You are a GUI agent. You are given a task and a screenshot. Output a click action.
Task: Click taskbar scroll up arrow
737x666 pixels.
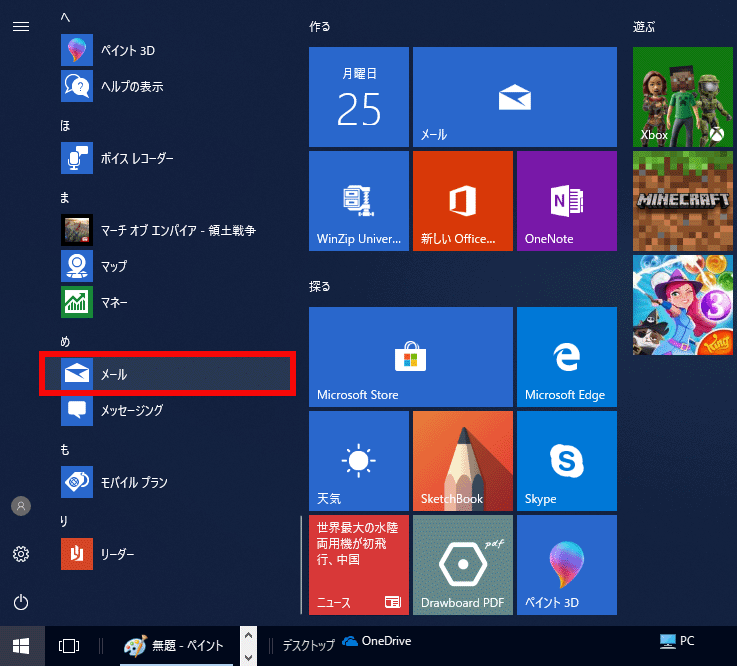click(x=249, y=635)
